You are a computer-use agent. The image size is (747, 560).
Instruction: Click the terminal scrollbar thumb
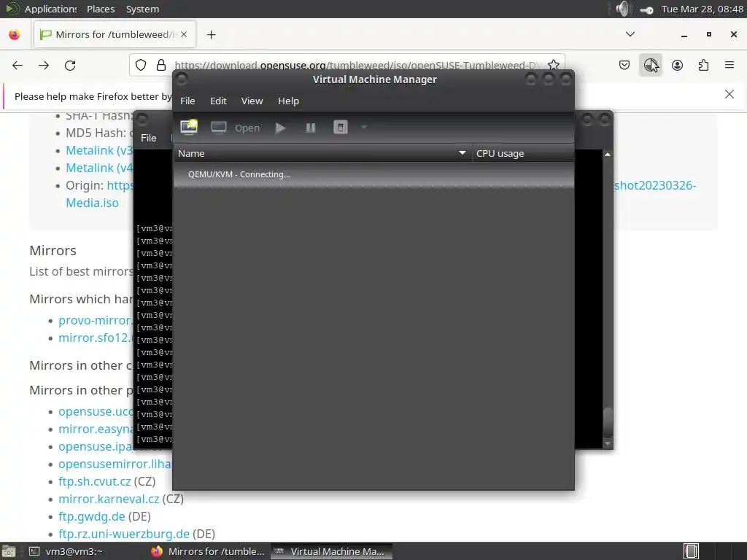(608, 422)
